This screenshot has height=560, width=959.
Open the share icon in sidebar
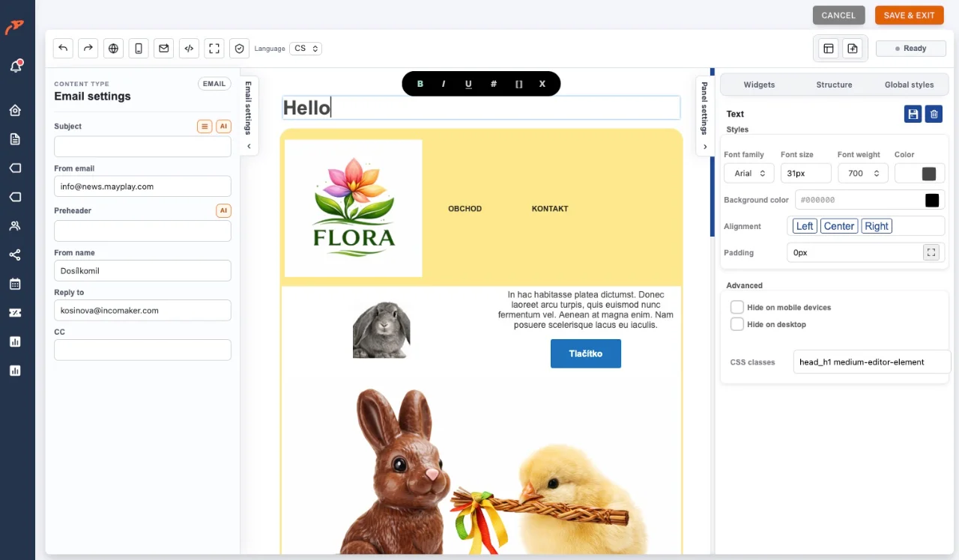coord(15,255)
